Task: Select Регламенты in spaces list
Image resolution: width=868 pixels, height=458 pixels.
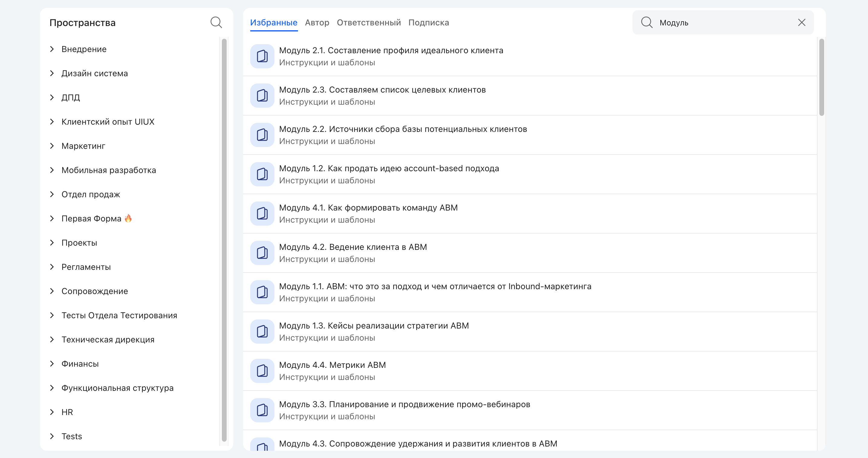Action: [86, 267]
